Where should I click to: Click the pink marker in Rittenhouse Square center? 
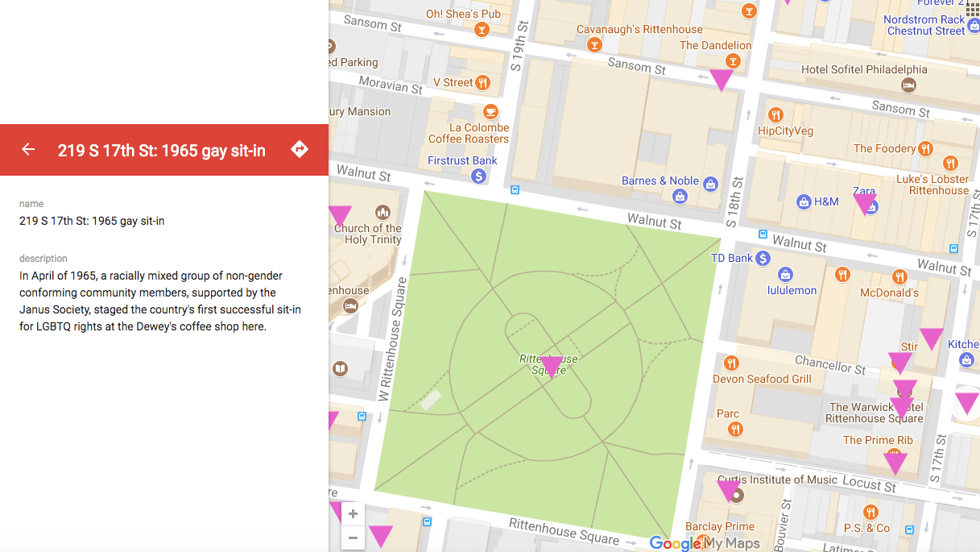[x=551, y=367]
